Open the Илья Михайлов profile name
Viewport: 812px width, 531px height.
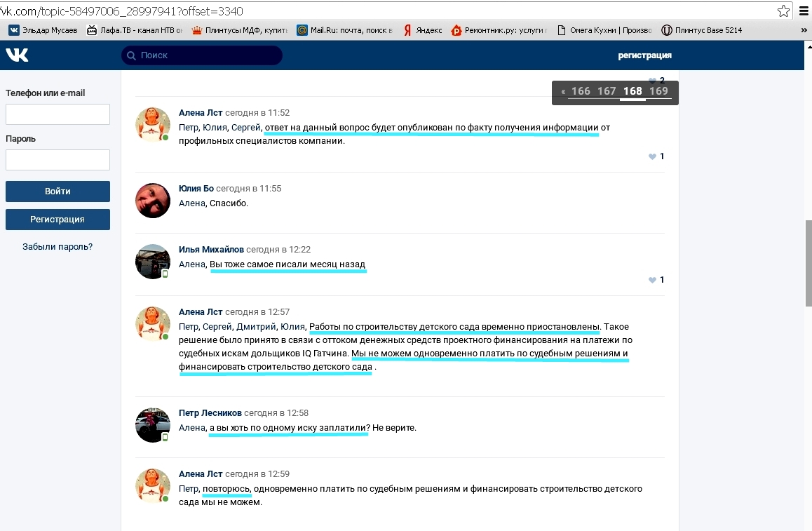click(211, 249)
